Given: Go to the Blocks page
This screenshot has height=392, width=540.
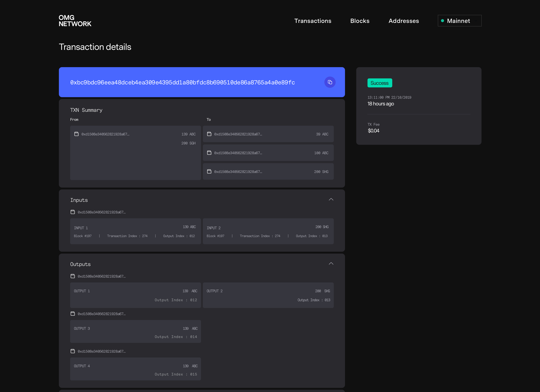Looking at the screenshot, I should coord(360,21).
